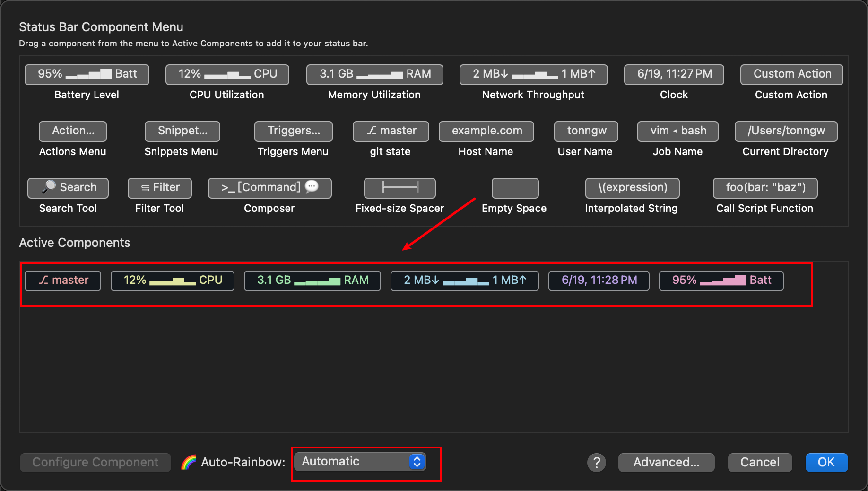Select the Call Script Function component
868x491 pixels.
(x=765, y=188)
